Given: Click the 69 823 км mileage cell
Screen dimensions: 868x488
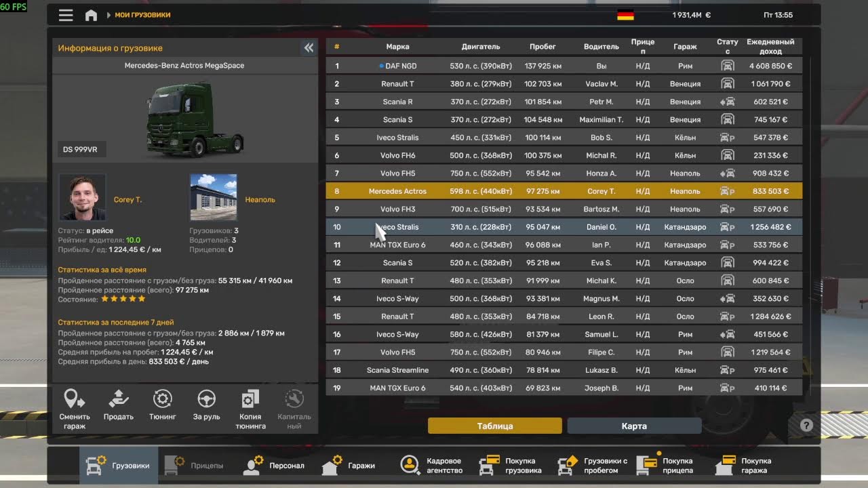Looking at the screenshot, I should pos(542,388).
